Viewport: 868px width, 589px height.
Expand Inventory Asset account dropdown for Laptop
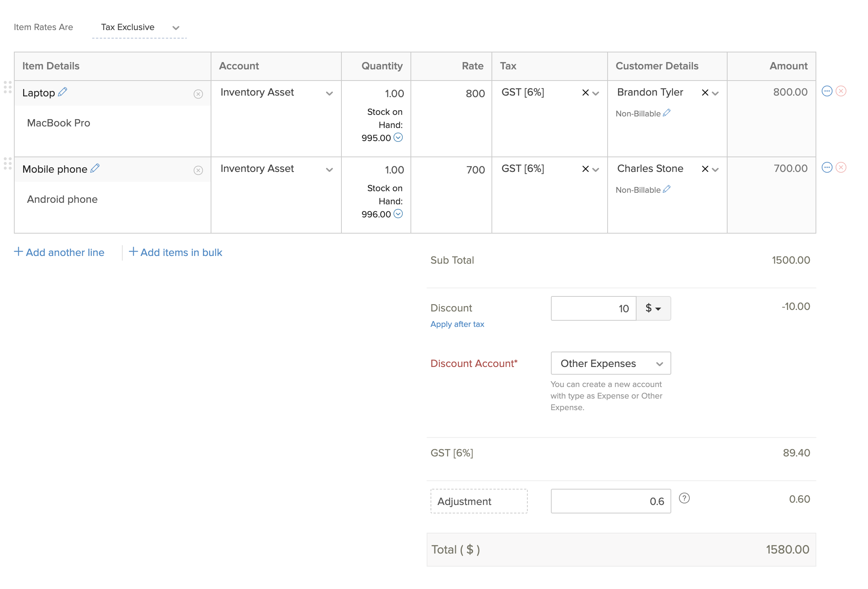pos(329,93)
